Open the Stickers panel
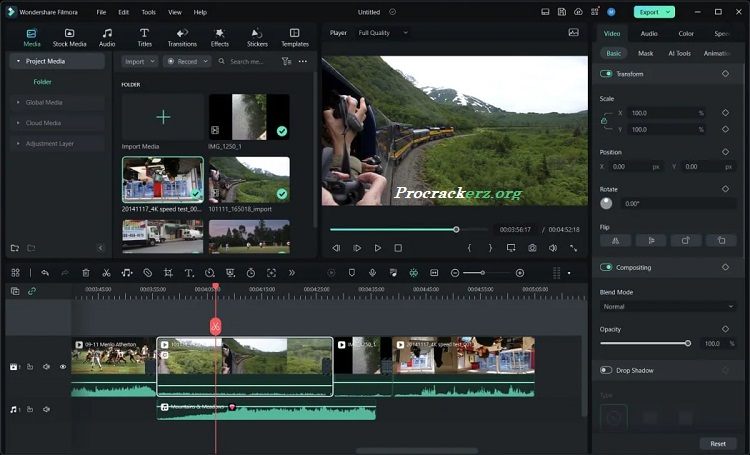Image resolution: width=750 pixels, height=455 pixels. click(x=257, y=37)
